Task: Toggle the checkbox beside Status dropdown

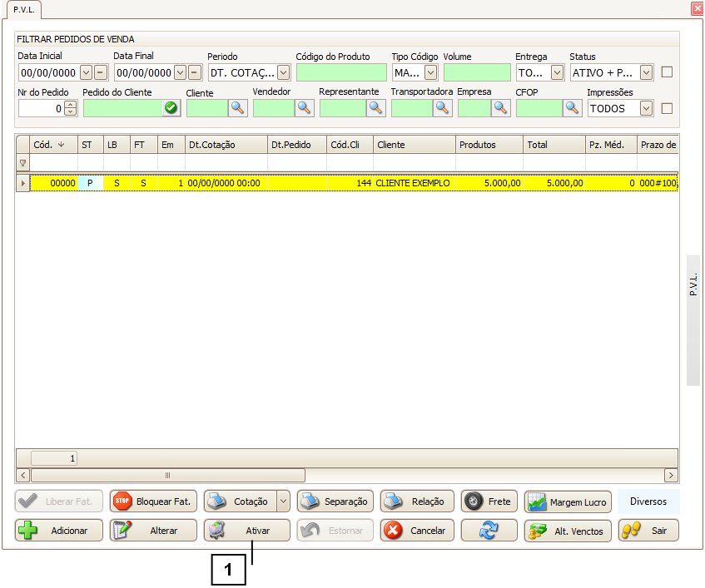Action: pos(667,72)
